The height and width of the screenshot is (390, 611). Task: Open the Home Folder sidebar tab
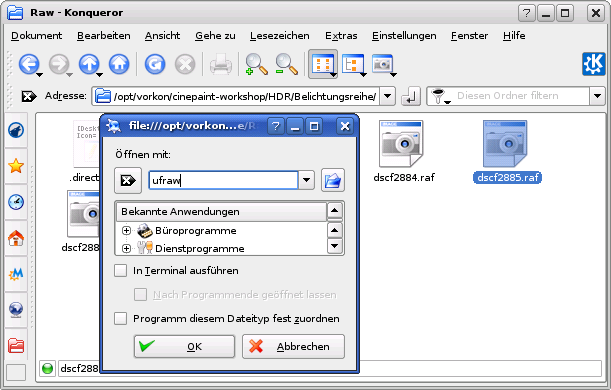(16, 238)
